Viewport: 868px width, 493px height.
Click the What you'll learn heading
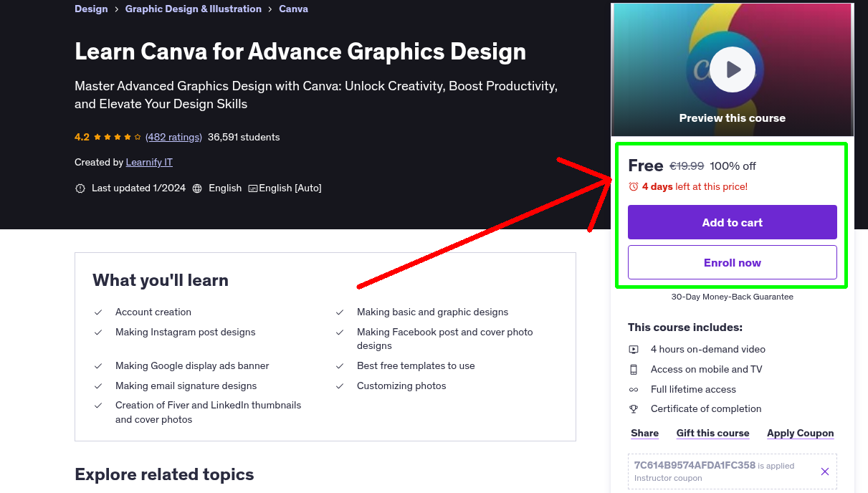[161, 280]
